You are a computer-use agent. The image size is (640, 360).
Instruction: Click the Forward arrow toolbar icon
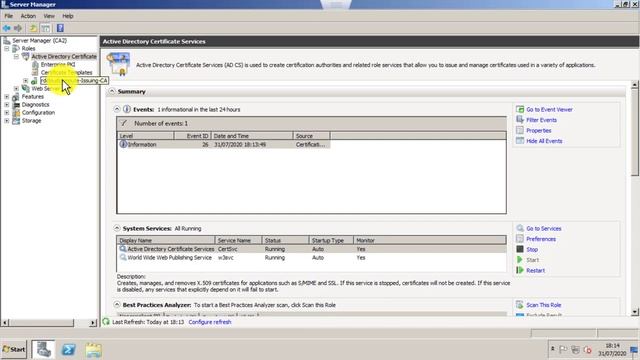point(18,28)
